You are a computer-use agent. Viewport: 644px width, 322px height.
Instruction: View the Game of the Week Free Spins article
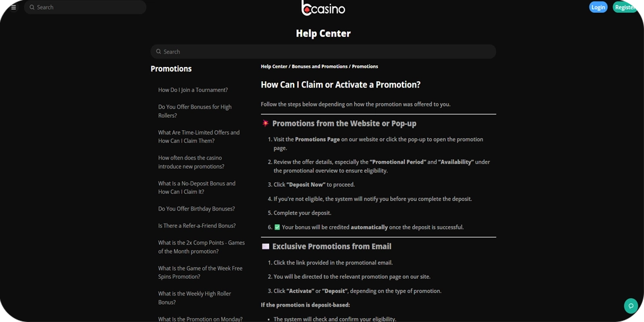point(200,272)
